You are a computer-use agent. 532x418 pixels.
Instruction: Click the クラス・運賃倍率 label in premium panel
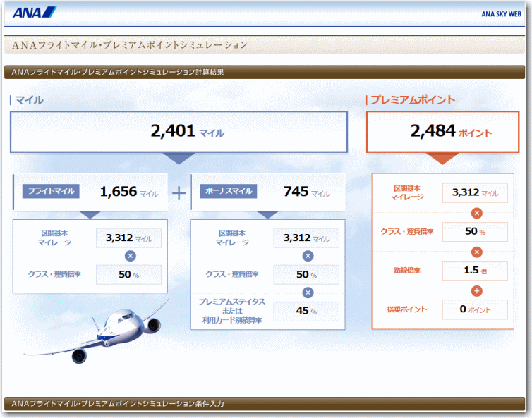click(407, 231)
